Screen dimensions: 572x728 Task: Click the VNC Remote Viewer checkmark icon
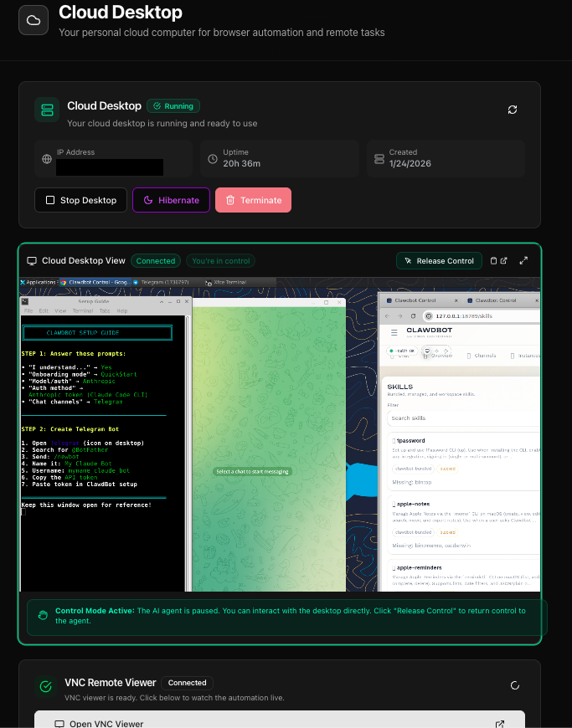click(x=45, y=686)
